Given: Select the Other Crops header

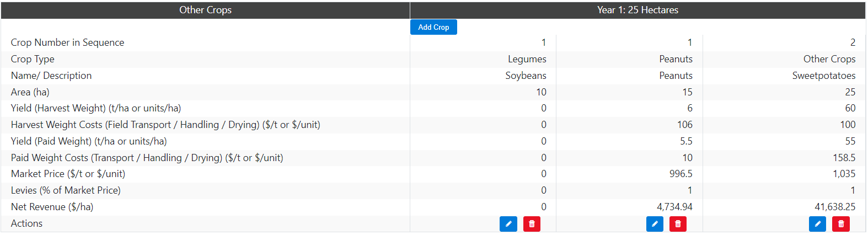Looking at the screenshot, I should click(205, 10).
